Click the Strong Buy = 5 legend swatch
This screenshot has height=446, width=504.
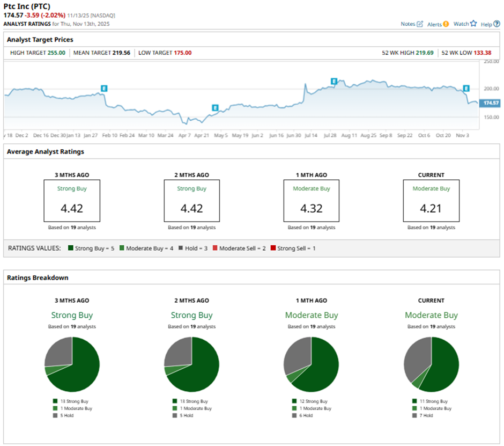pos(71,248)
